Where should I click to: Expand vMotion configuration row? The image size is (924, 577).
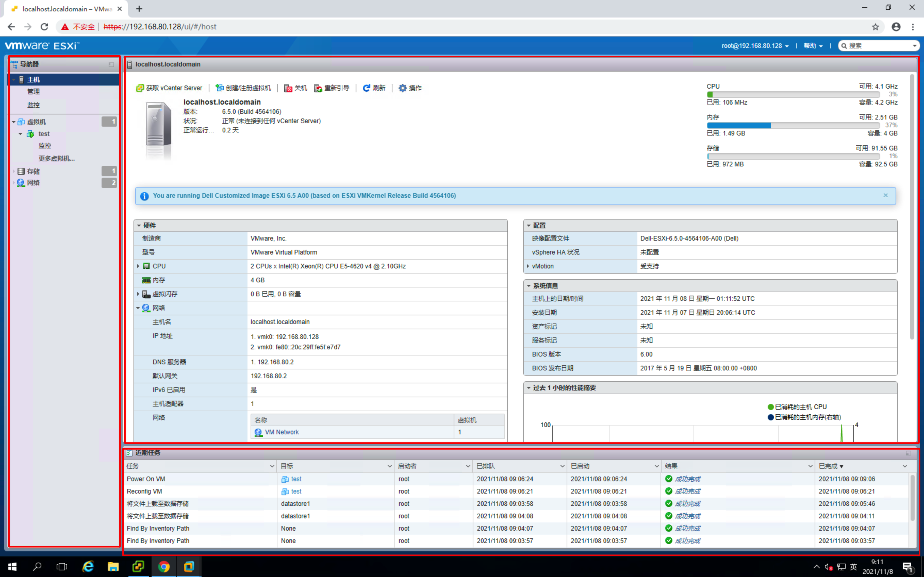click(x=528, y=266)
